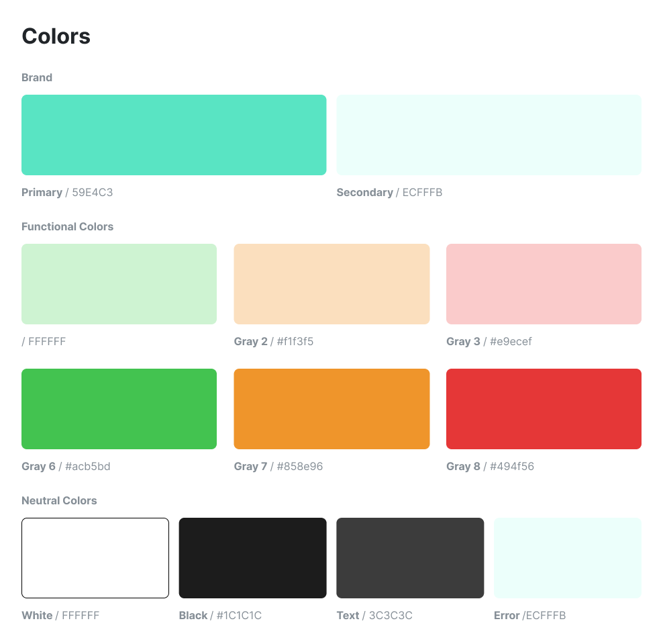This screenshot has width=663, height=644.
Task: Click the Brand section label
Action: point(37,77)
